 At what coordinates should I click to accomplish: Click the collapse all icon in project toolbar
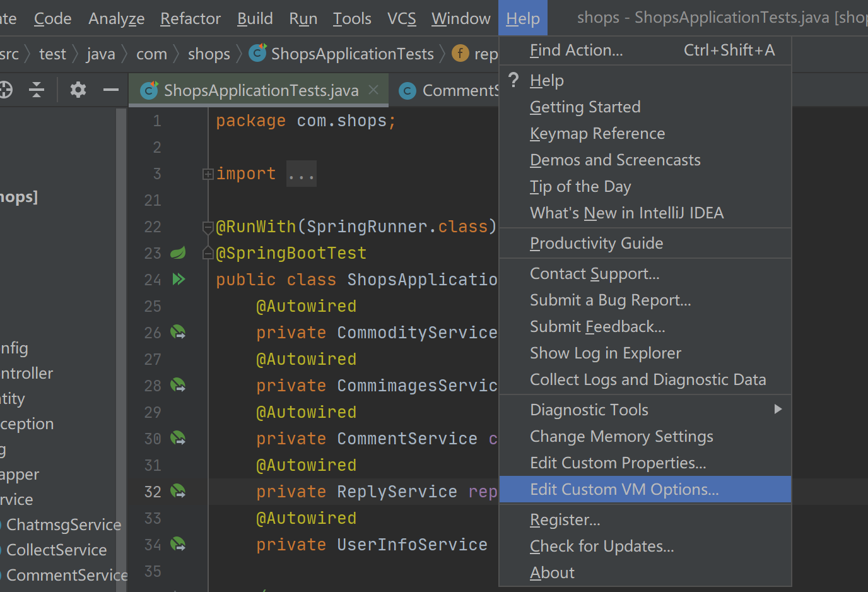point(37,90)
